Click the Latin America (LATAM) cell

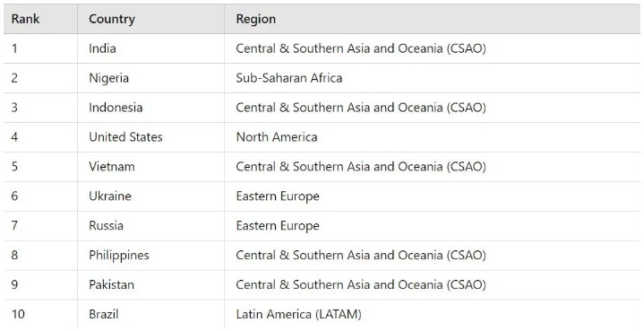(x=432, y=315)
